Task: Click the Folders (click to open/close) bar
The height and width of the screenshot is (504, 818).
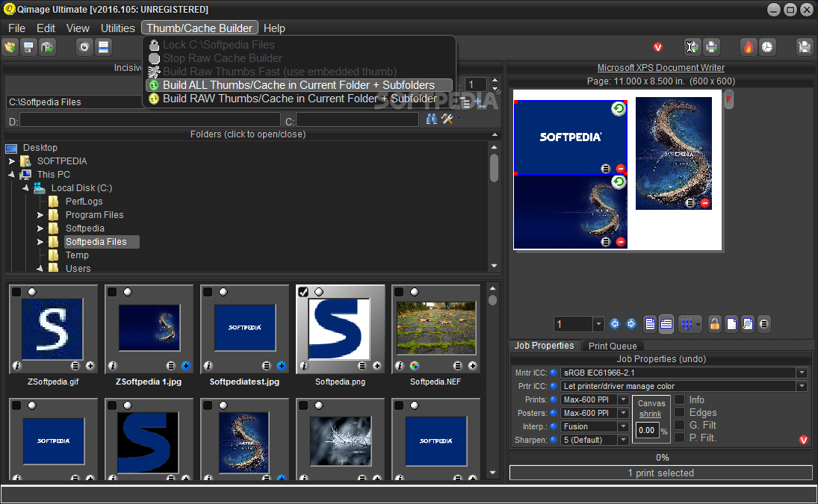Action: point(248,134)
